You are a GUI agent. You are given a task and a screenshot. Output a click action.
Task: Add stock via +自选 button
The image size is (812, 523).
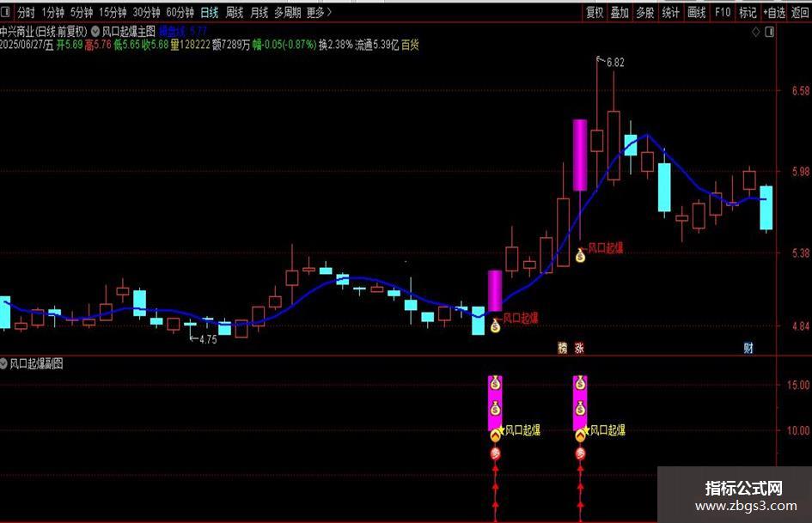click(x=774, y=12)
